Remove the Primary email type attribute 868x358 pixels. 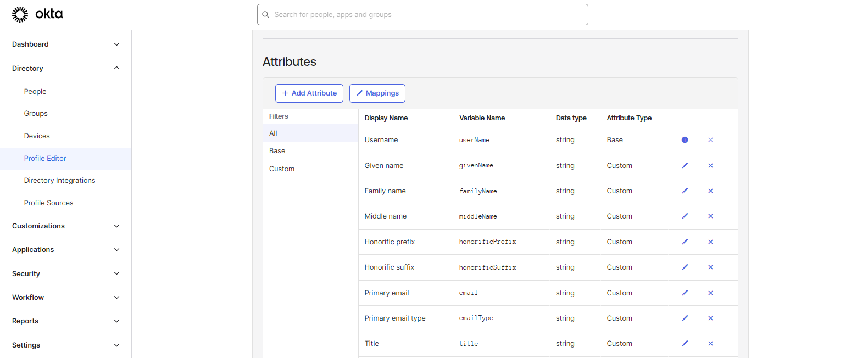tap(710, 318)
